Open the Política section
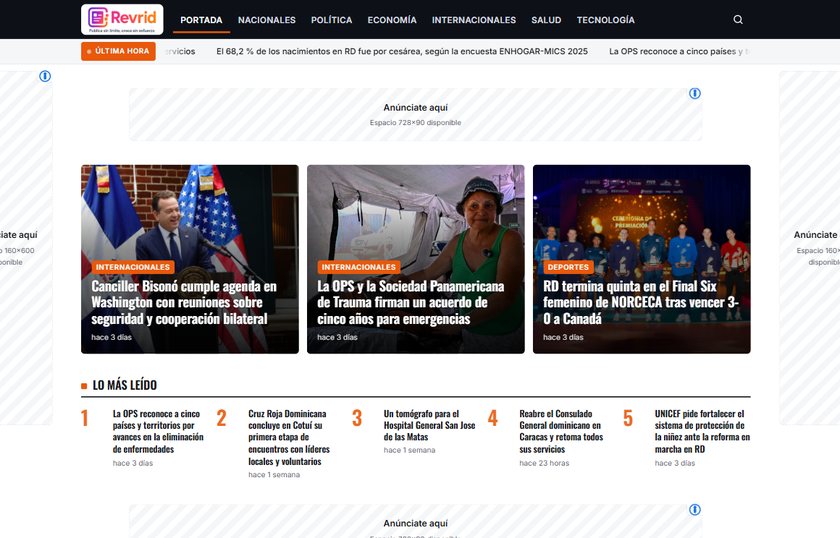This screenshot has height=538, width=840. 332,20
